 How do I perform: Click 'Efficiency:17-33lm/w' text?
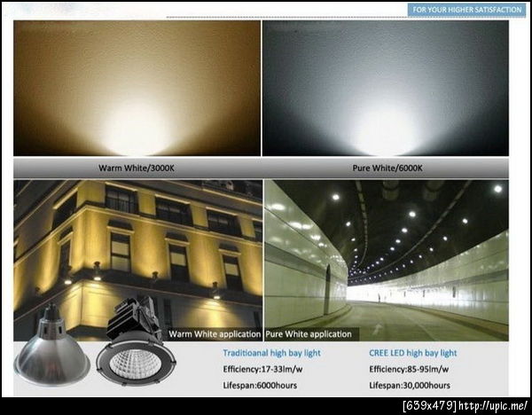(262, 369)
